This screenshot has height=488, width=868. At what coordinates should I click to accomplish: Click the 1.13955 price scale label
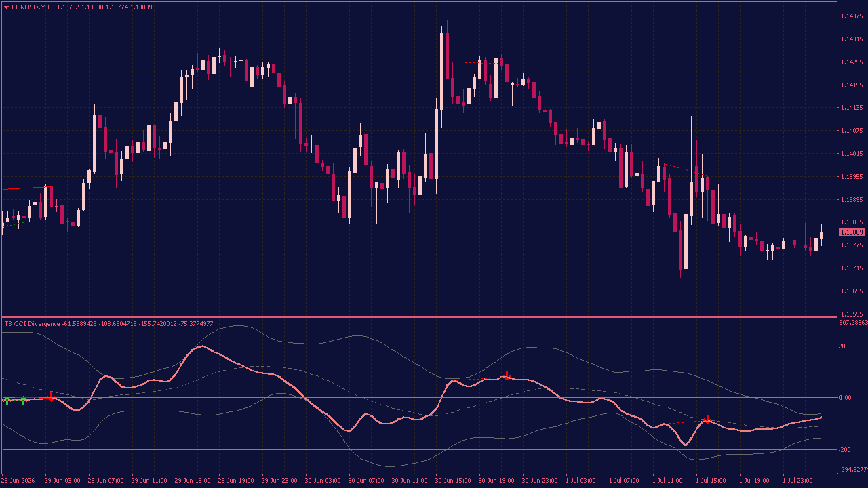852,177
